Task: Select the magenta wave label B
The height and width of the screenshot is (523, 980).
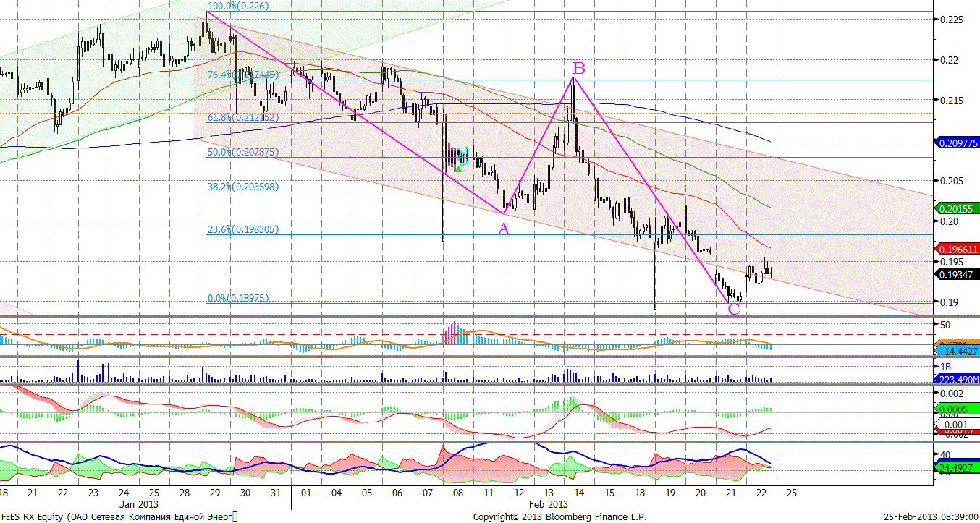Action: point(579,69)
